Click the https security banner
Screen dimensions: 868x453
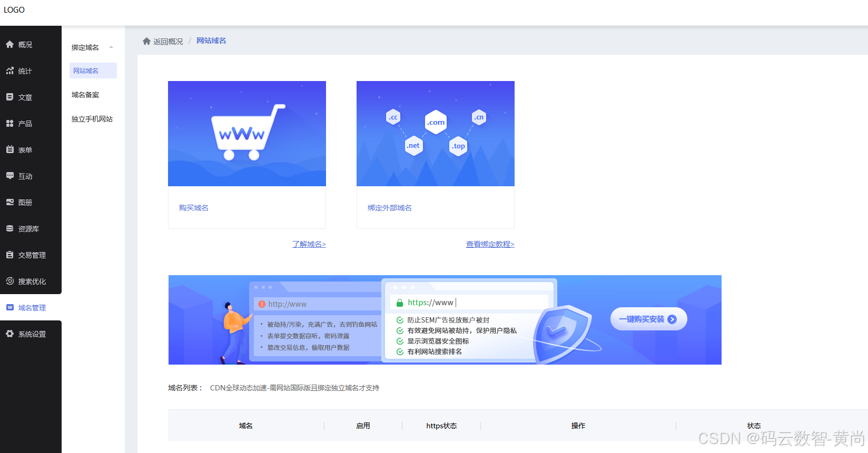click(x=445, y=320)
